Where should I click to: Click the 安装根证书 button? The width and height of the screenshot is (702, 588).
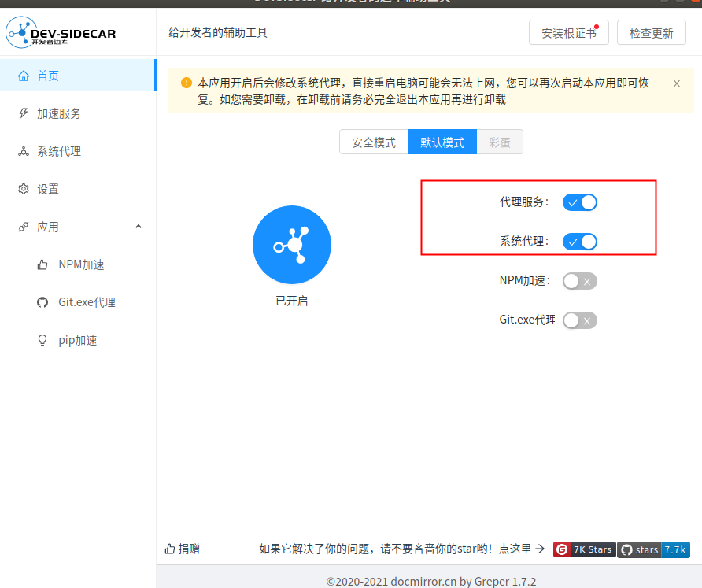pos(568,33)
